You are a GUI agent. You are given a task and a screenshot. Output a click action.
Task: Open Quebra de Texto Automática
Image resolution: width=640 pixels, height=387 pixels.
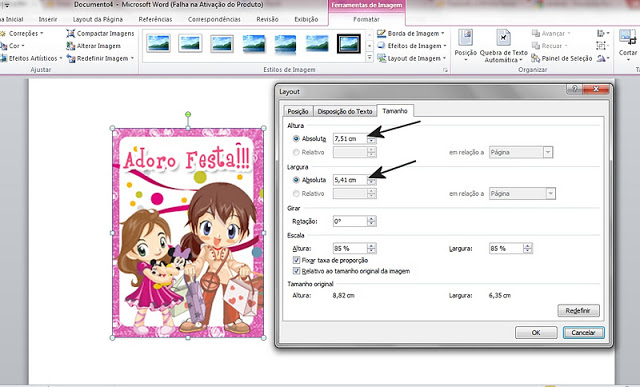point(503,46)
